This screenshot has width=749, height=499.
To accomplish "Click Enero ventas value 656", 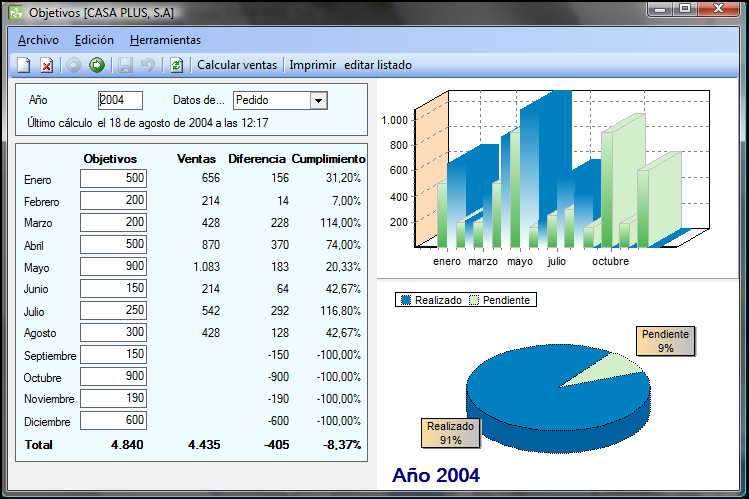I will pos(211,178).
